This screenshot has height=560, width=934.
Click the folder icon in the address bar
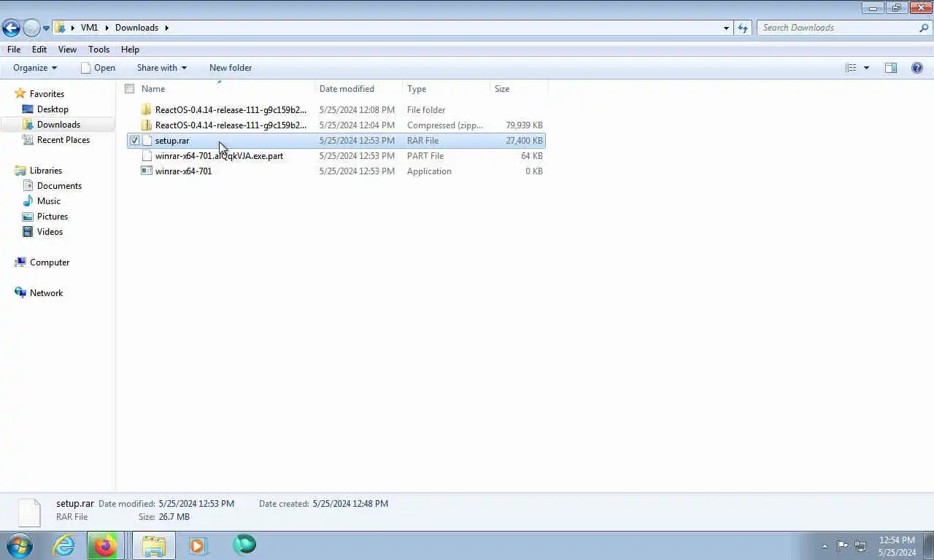click(x=61, y=28)
